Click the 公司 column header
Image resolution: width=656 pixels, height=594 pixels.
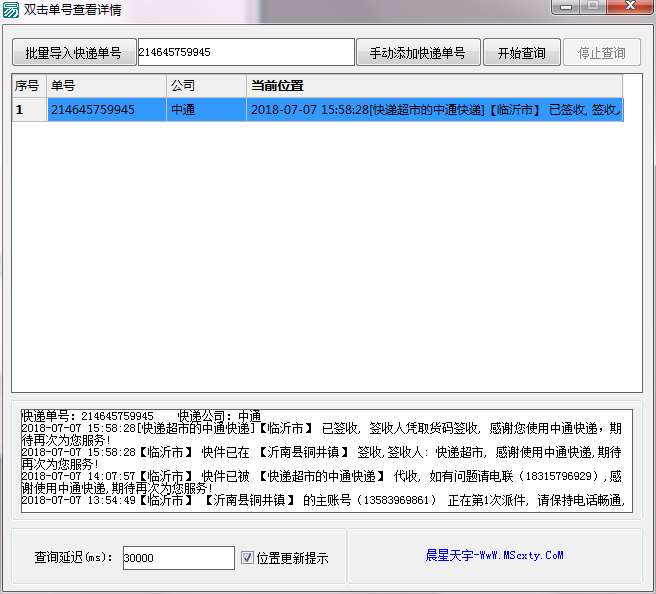click(x=205, y=86)
